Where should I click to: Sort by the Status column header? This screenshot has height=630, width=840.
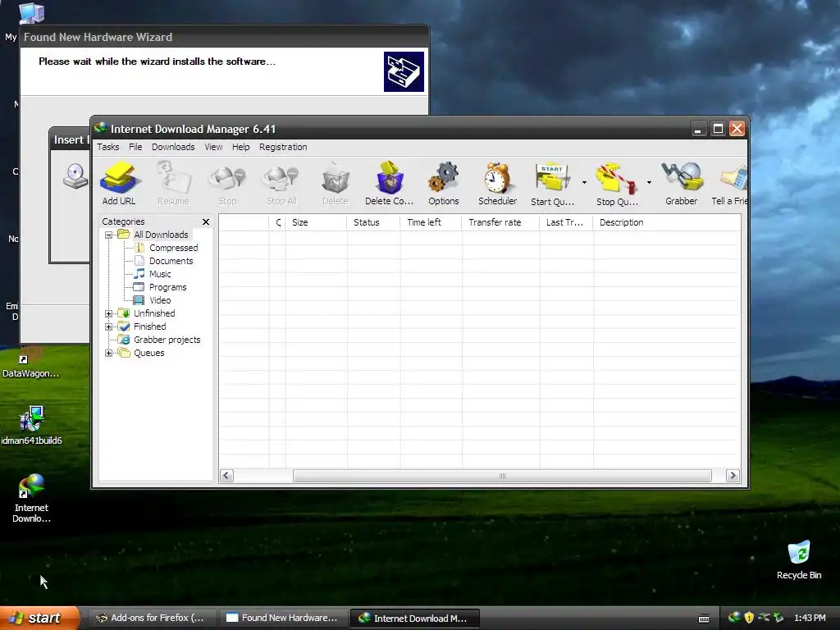click(373, 222)
